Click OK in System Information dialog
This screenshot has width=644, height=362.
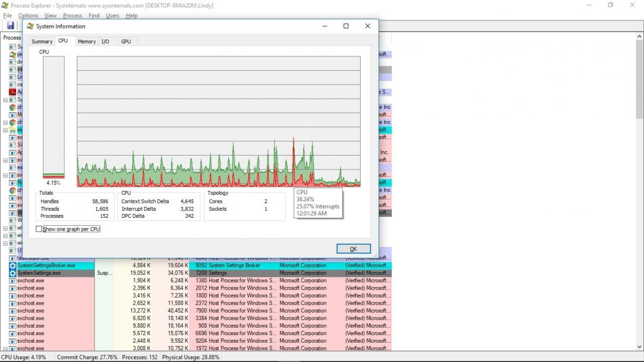(353, 249)
